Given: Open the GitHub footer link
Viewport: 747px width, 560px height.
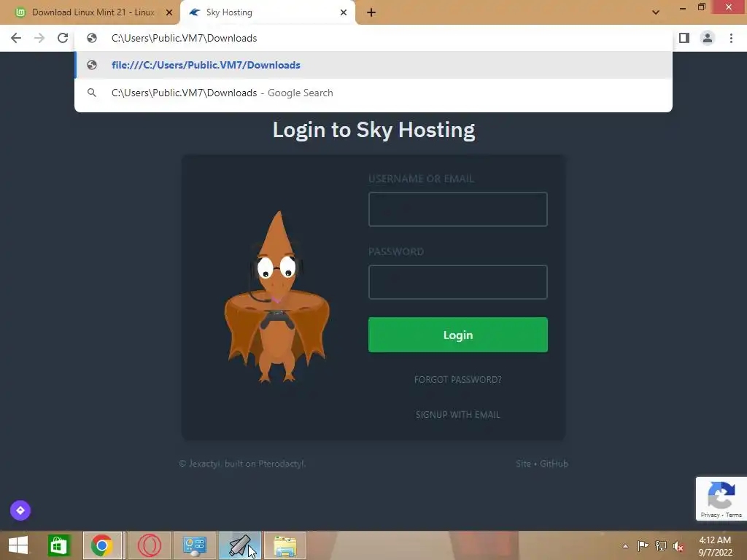Looking at the screenshot, I should (x=554, y=463).
